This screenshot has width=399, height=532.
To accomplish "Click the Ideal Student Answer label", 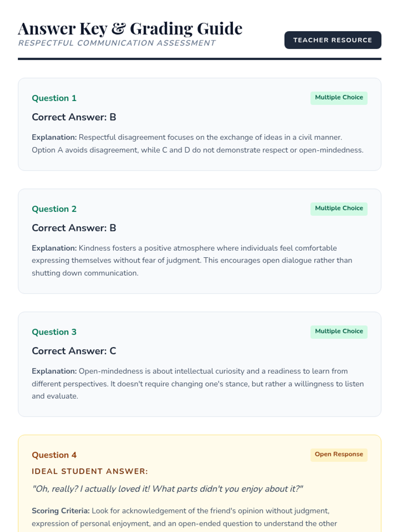I will pos(90,471).
